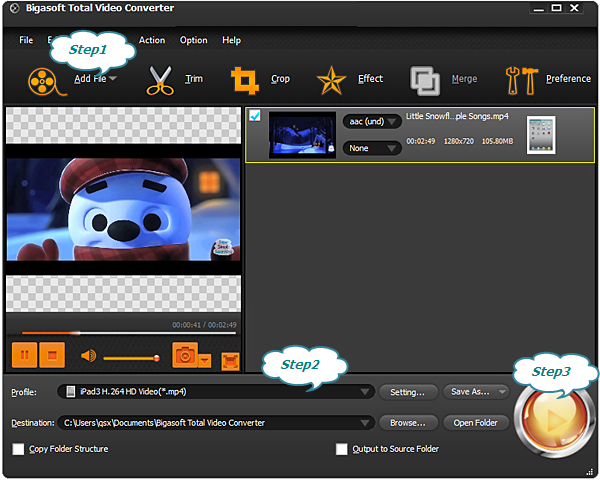Click the Little Snowfl...ple Songs.mp4 filename
The image size is (600, 480).
coord(457,116)
